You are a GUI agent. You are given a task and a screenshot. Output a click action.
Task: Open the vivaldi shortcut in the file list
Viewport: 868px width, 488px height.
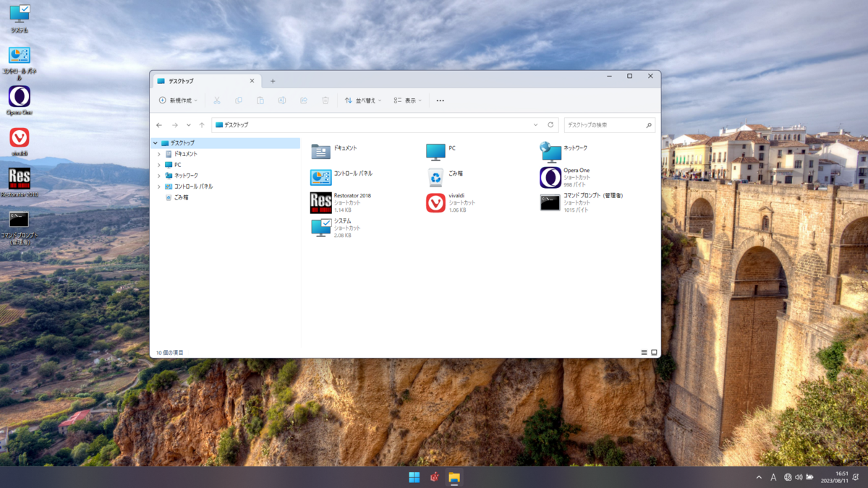[435, 203]
